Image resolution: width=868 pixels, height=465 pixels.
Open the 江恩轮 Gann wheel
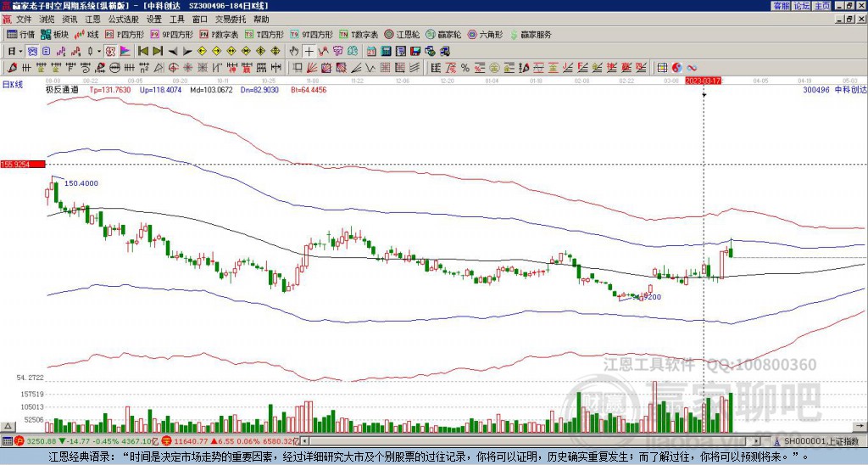[x=403, y=34]
